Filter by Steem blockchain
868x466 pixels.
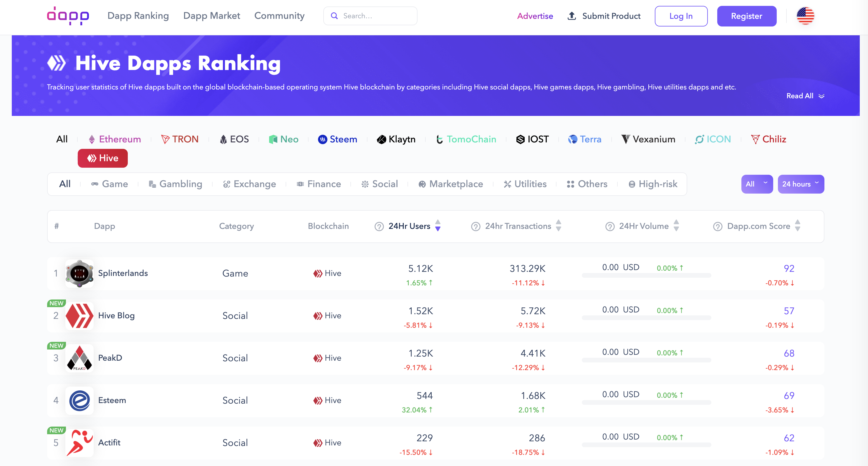point(337,139)
